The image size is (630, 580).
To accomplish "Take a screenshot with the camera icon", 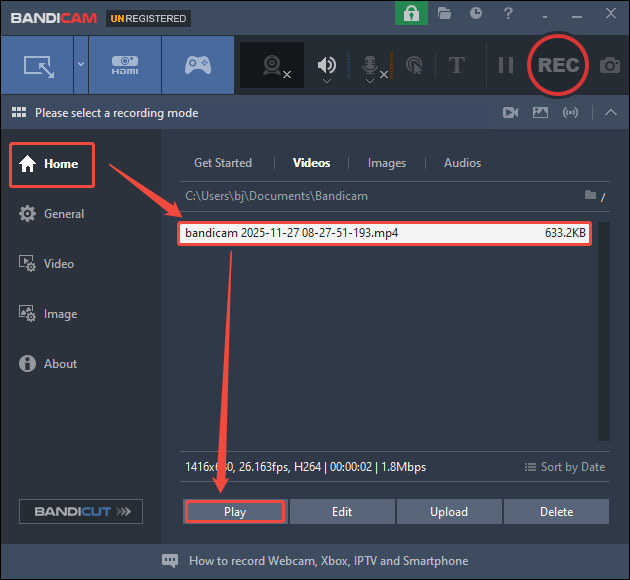I will pyautogui.click(x=610, y=65).
